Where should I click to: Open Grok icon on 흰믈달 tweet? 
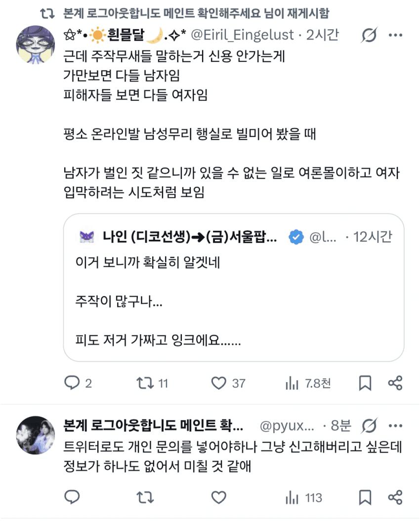[x=369, y=35]
